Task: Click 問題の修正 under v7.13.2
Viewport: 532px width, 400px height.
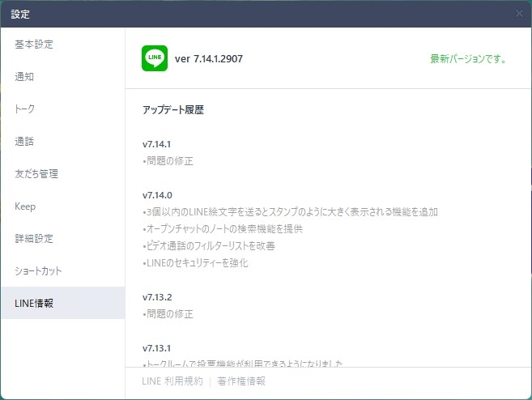Action: point(168,314)
